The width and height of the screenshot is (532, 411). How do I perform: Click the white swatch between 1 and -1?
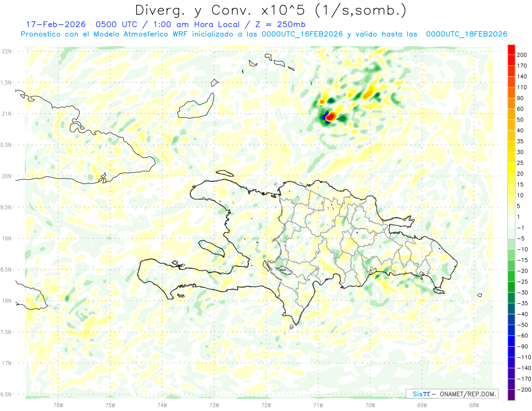[511, 222]
